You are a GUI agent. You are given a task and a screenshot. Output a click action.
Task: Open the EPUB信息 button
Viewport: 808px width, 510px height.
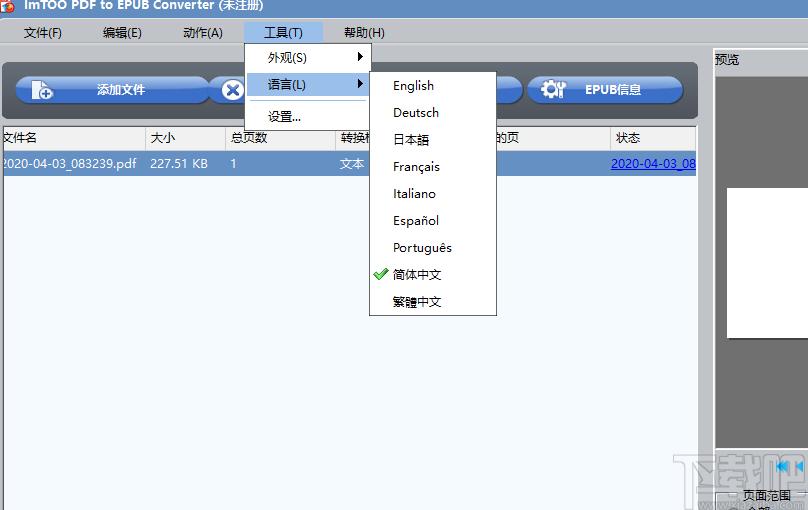pos(605,90)
